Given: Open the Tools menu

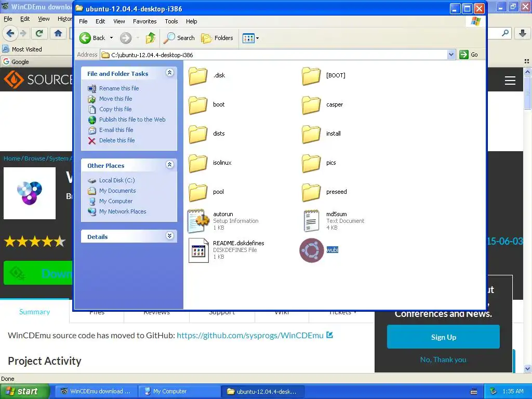Looking at the screenshot, I should point(171,21).
